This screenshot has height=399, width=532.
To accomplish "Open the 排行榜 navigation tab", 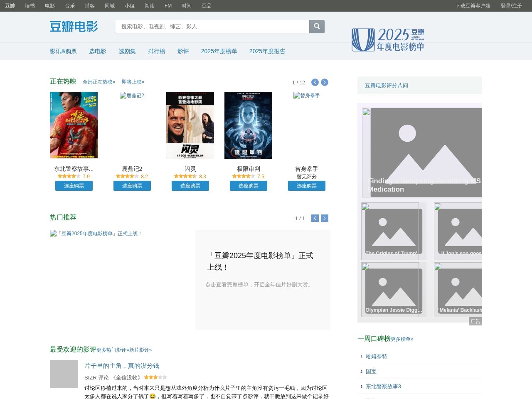I will 157,51.
